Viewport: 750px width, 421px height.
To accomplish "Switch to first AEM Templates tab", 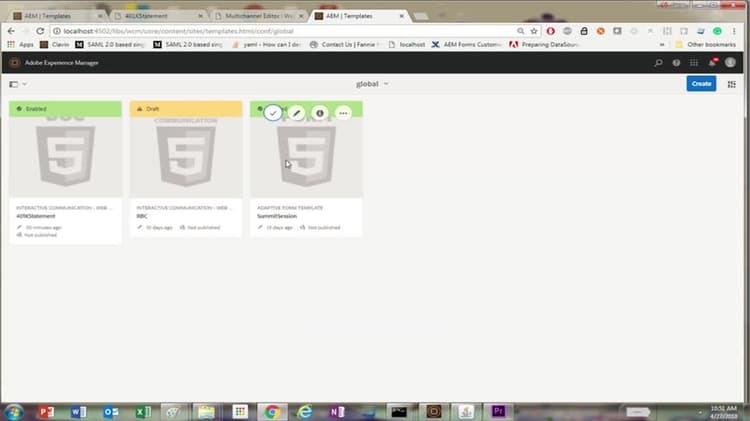I will (x=57, y=16).
